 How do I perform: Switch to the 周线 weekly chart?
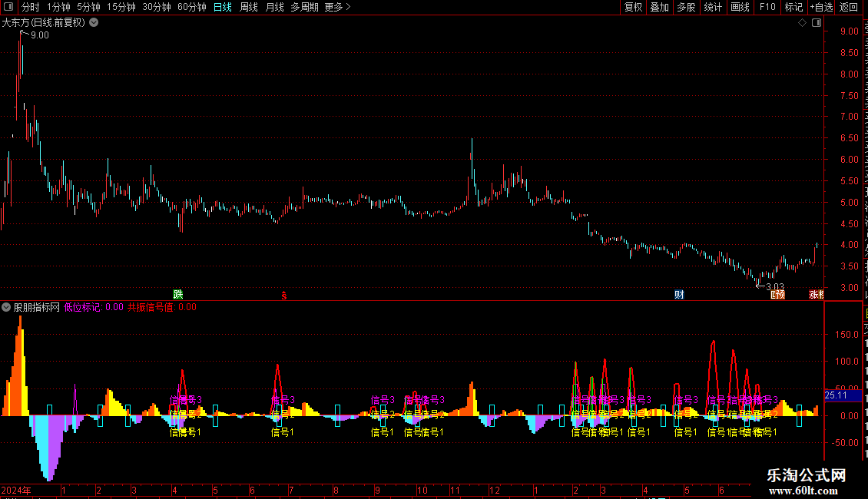point(249,7)
